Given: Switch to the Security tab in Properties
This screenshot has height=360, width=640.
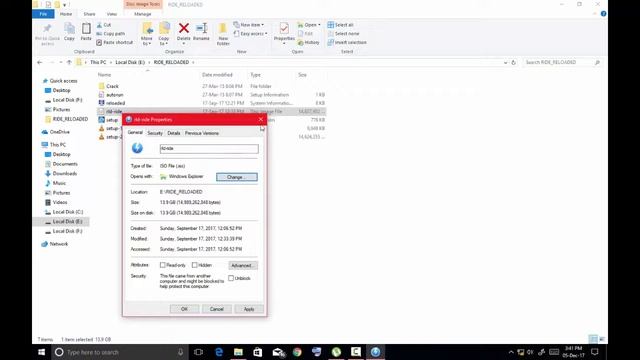Looking at the screenshot, I should coord(155,133).
